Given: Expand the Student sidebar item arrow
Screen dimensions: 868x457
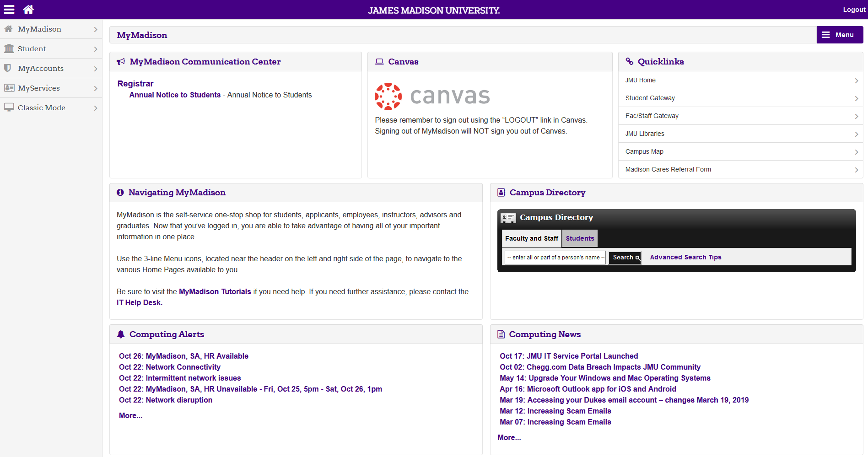Looking at the screenshot, I should coord(96,49).
